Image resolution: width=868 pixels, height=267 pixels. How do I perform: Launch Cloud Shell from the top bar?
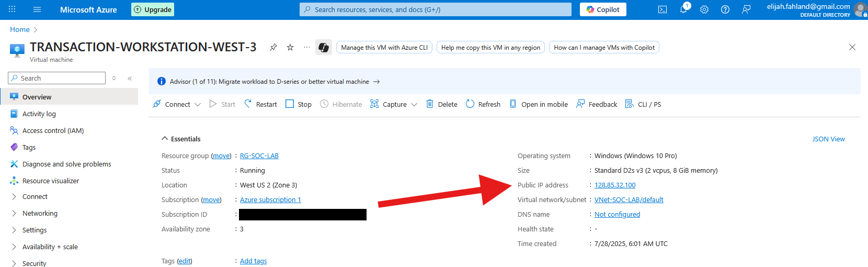click(x=663, y=9)
